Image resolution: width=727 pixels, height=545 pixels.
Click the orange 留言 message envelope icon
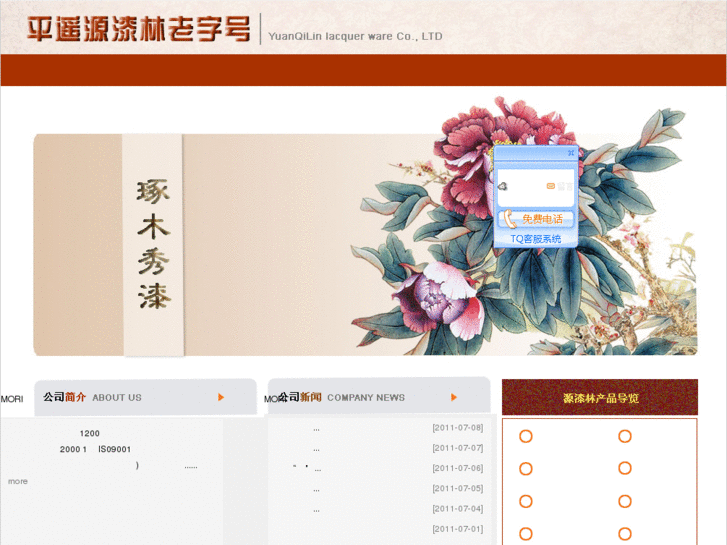550,186
